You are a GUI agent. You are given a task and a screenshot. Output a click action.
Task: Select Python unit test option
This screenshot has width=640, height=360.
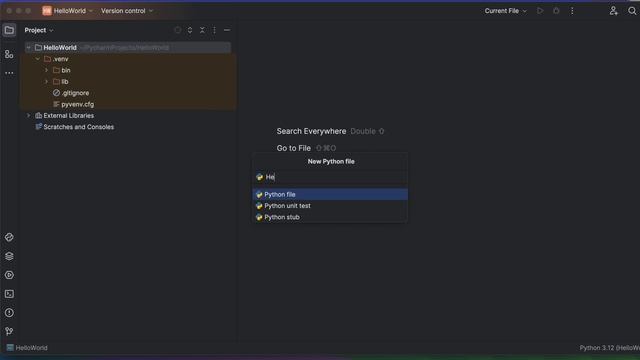tap(330, 206)
